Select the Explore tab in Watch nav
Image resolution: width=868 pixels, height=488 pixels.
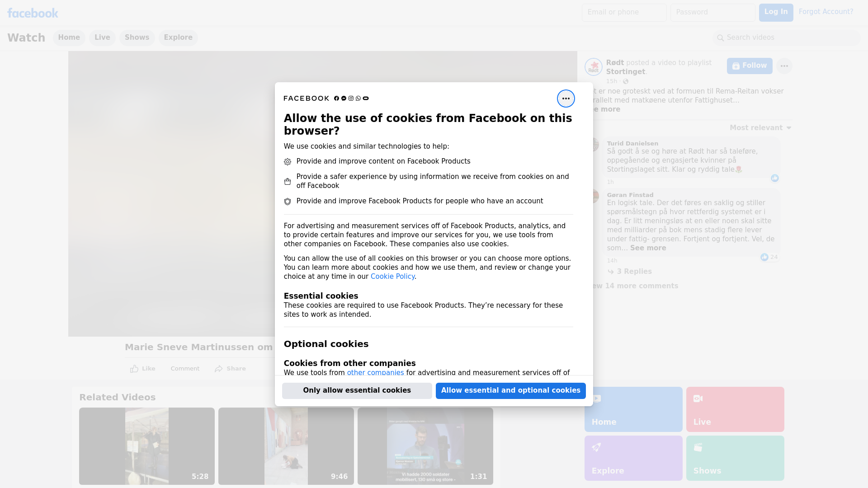pyautogui.click(x=178, y=38)
